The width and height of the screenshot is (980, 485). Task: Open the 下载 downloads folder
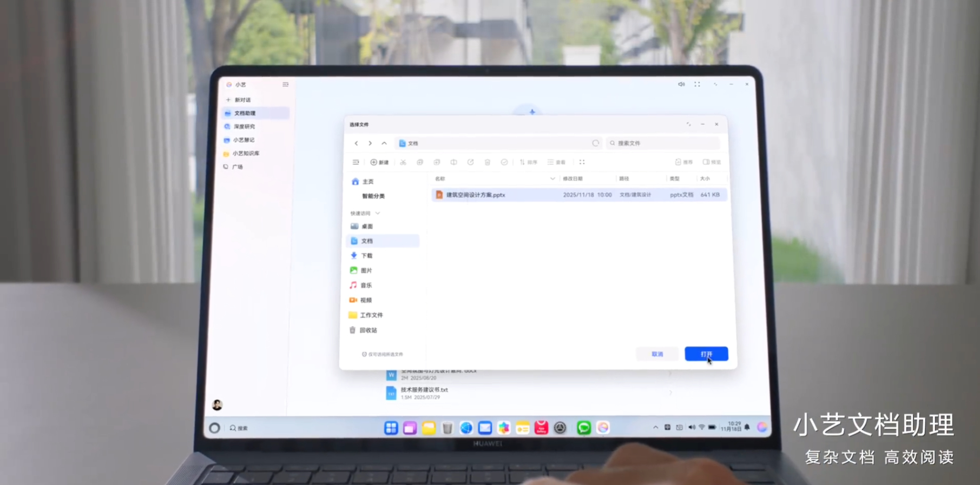(x=361, y=256)
